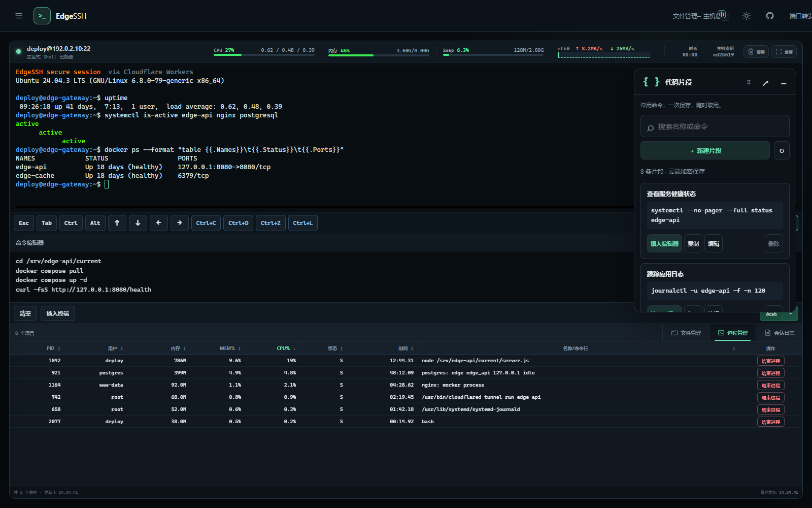Click the 插入终端 button
This screenshot has width=812, height=508.
pos(57,313)
